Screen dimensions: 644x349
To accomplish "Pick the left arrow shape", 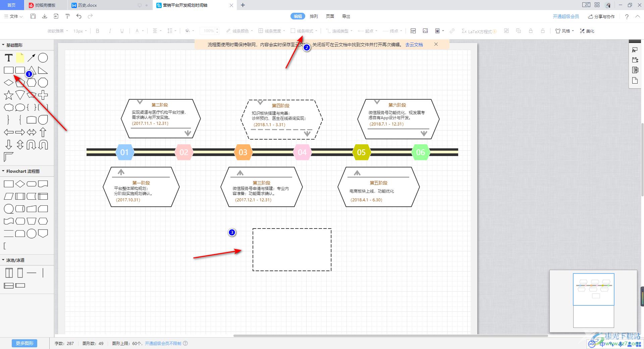I will click(9, 132).
